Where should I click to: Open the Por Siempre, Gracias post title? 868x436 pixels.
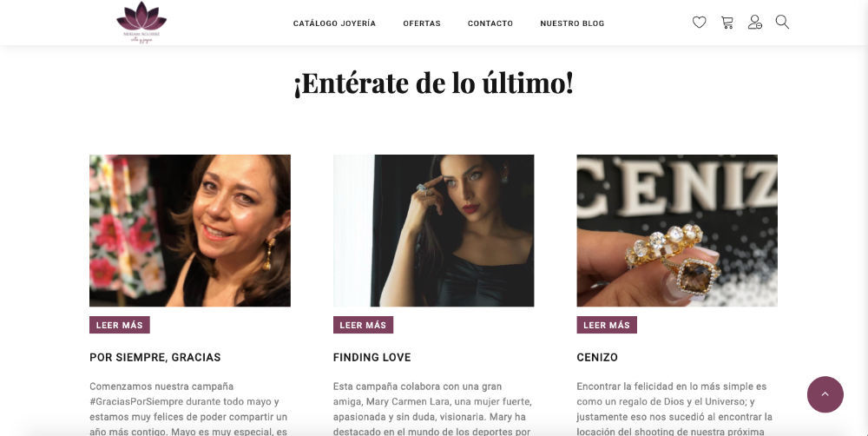(x=155, y=357)
